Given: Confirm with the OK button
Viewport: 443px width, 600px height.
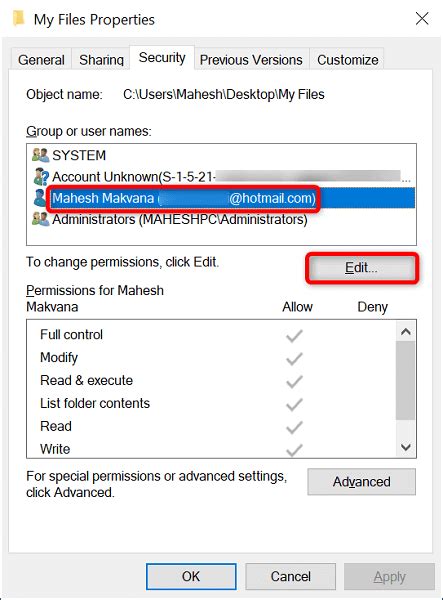Looking at the screenshot, I should point(191,576).
